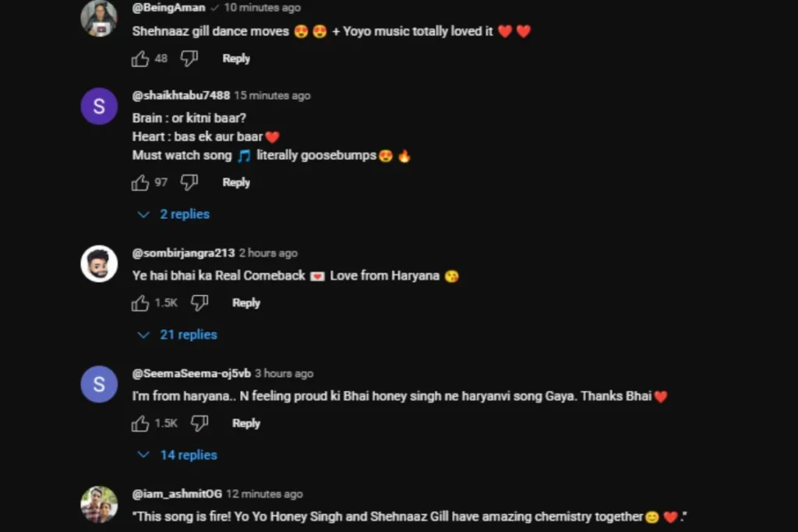Expand the 14 replies thread
The image size is (798, 532).
[x=177, y=455]
